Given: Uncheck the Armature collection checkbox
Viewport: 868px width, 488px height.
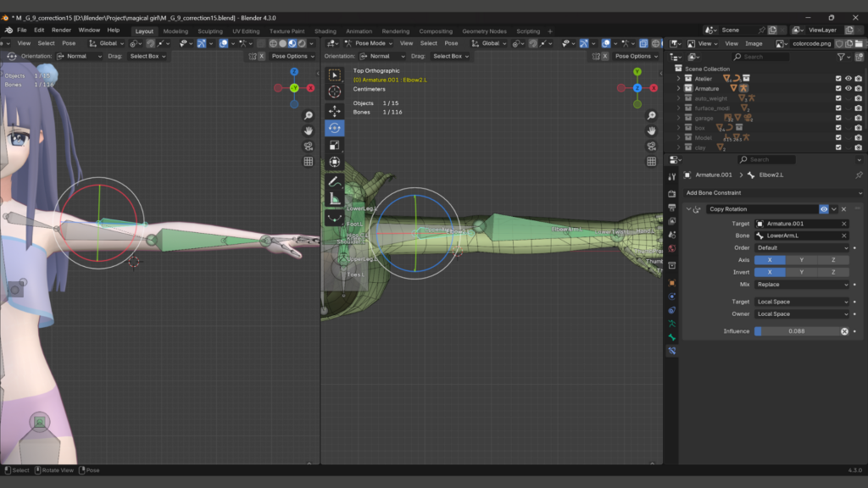Looking at the screenshot, I should coord(838,88).
